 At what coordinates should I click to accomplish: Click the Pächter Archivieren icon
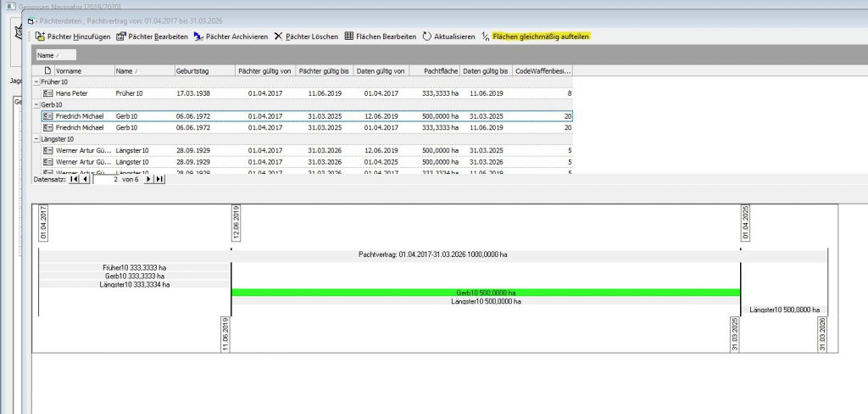(x=198, y=36)
